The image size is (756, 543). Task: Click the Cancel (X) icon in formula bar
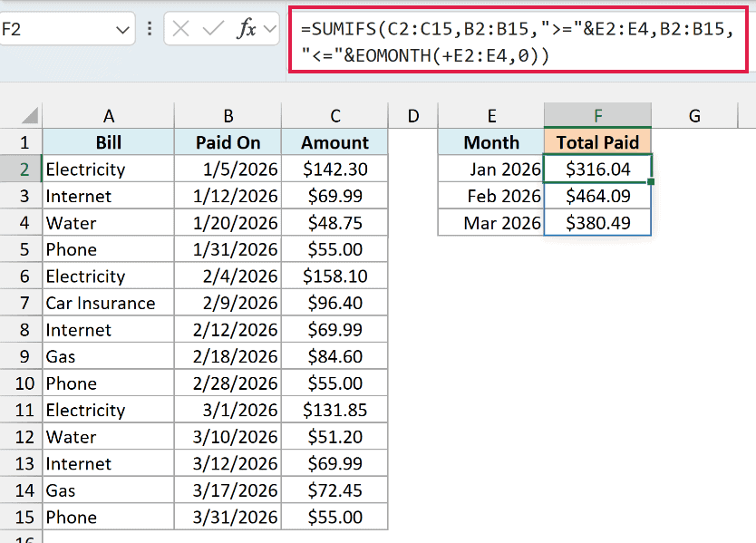coord(180,29)
